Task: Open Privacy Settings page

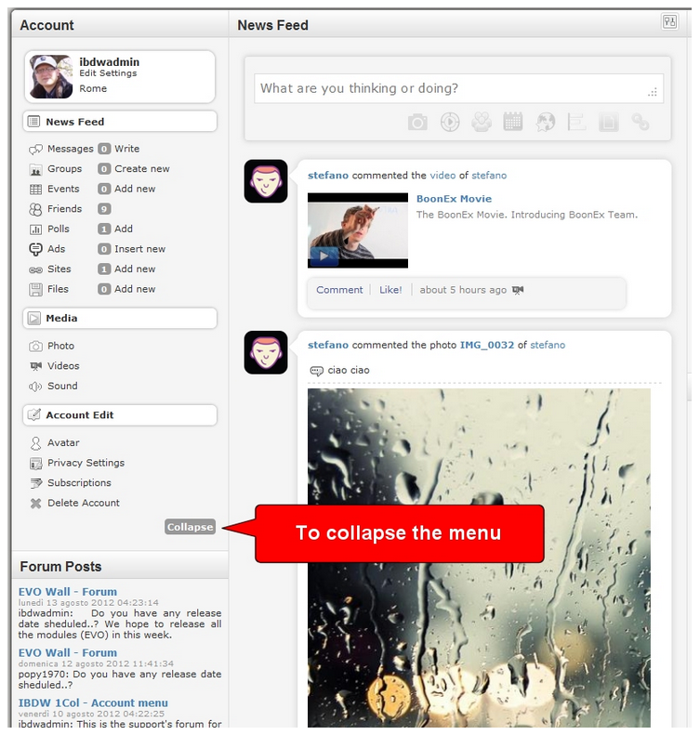Action: 86,463
